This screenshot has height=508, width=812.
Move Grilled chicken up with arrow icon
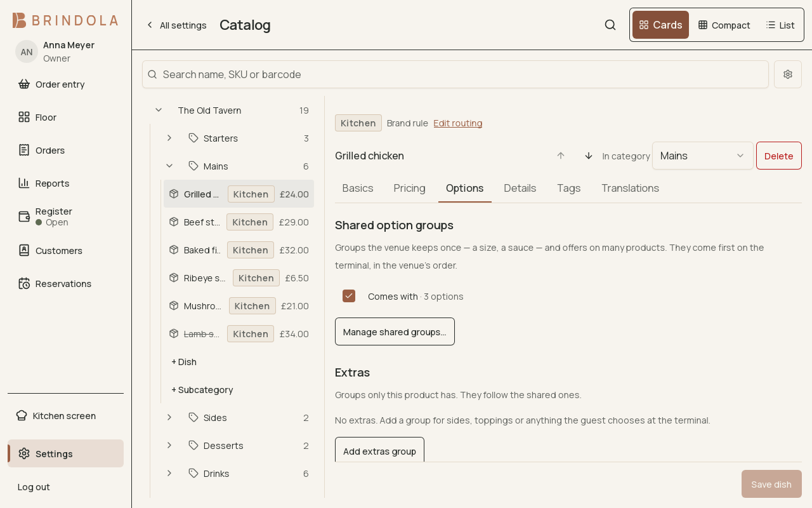[x=561, y=156]
